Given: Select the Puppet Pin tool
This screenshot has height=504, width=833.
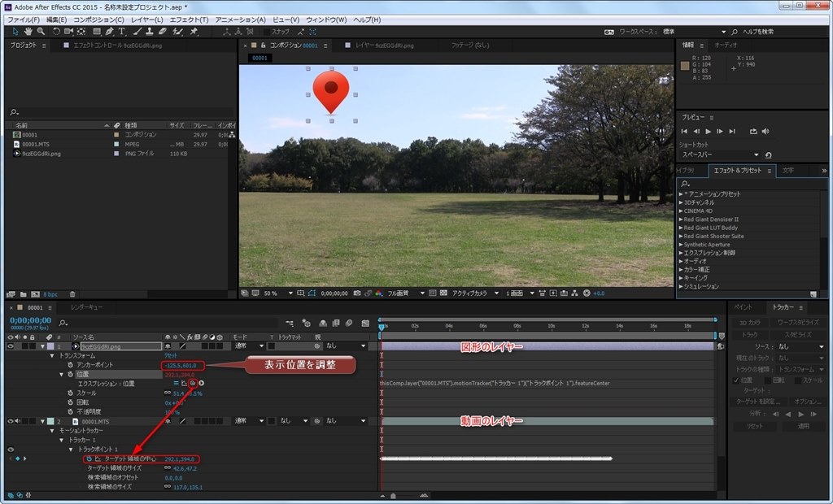Looking at the screenshot, I should coord(194,32).
